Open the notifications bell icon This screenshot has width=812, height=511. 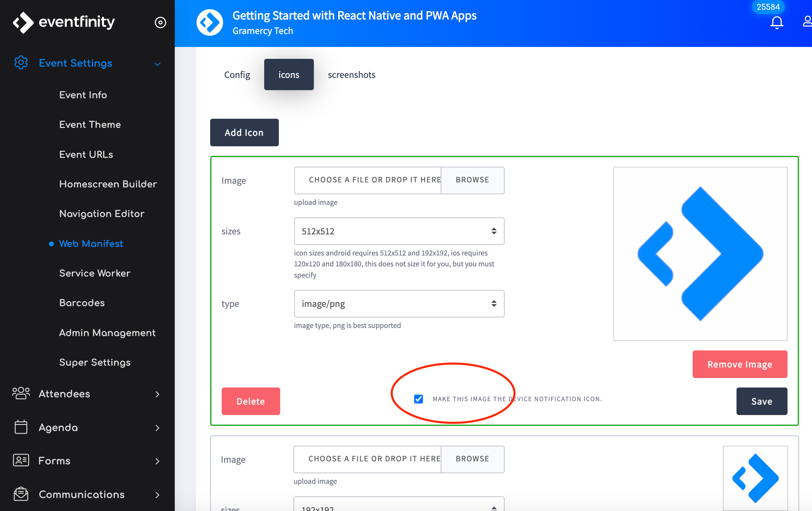[777, 22]
